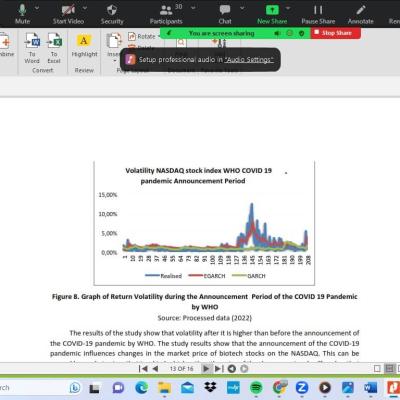Click the Combine files icon

click(x=5, y=42)
